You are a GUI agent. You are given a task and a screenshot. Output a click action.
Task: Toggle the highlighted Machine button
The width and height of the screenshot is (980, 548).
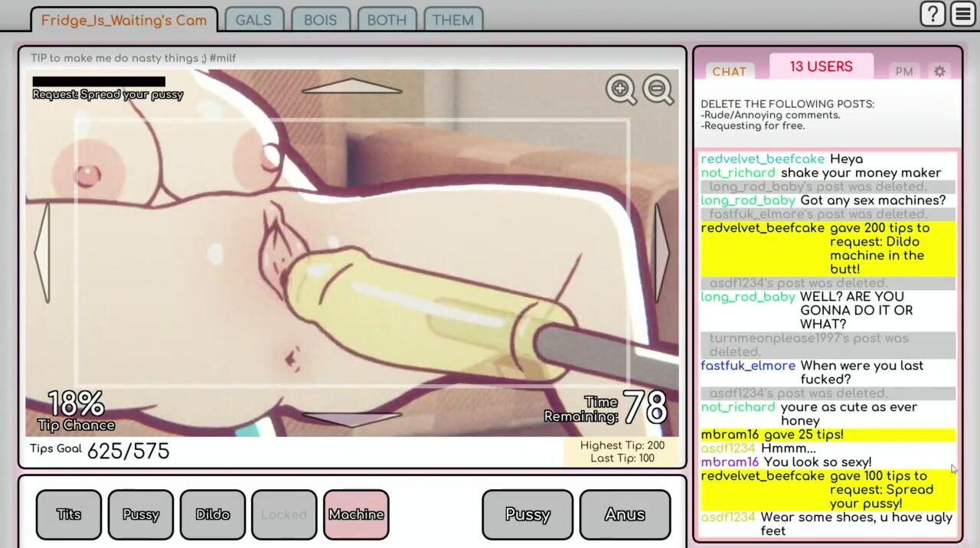[356, 514]
